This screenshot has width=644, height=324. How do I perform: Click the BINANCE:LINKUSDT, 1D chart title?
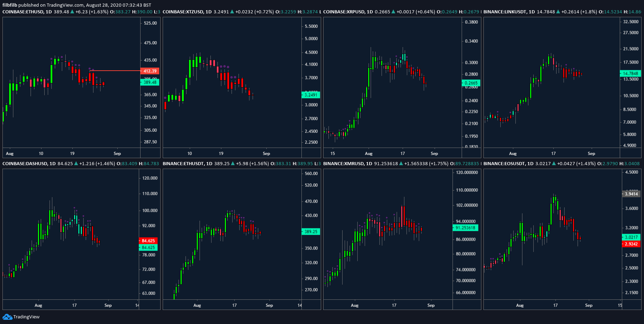(509, 12)
